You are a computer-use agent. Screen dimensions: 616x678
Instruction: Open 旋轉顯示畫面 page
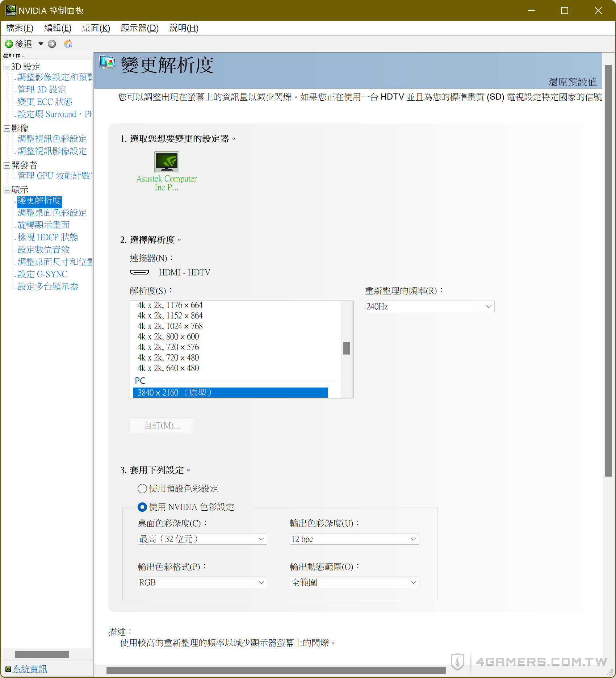[x=43, y=225]
